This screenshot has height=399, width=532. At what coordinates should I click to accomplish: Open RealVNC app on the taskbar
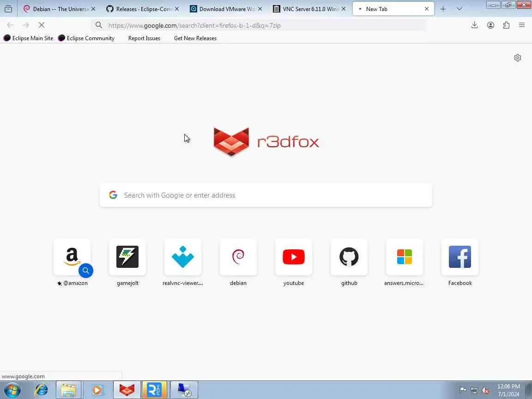[x=155, y=390]
